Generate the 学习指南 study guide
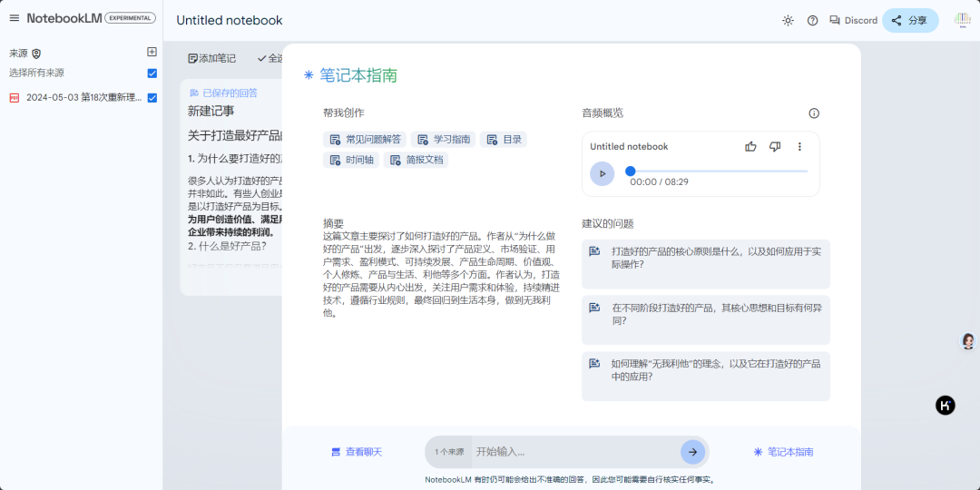 tap(443, 139)
